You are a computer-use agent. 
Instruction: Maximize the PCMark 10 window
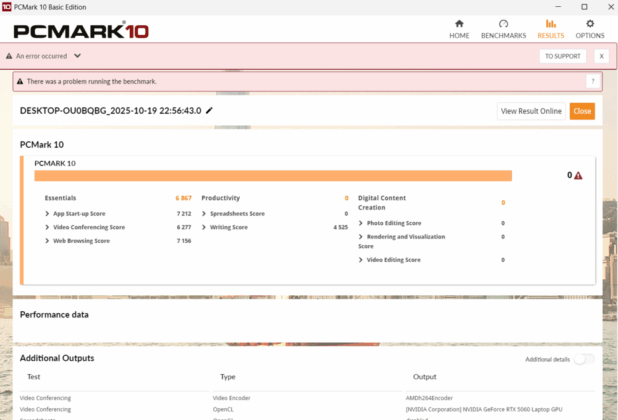584,7
